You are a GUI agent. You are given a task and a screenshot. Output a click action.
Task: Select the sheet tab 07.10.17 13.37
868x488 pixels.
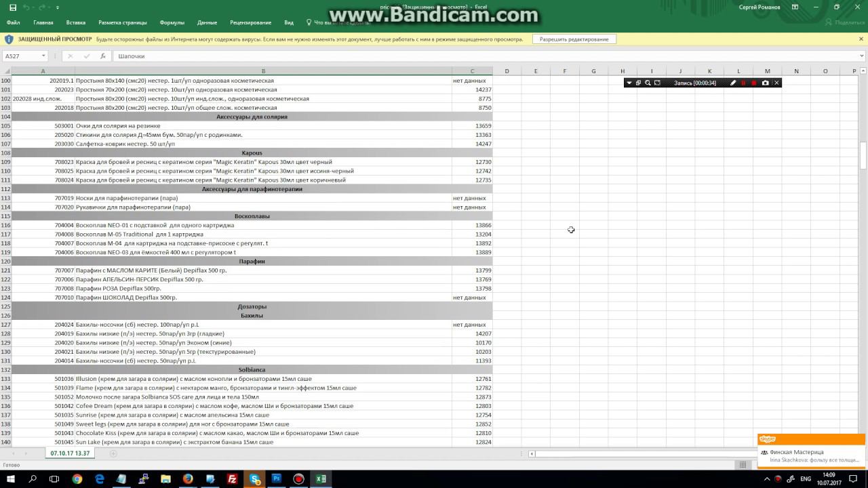click(70, 453)
